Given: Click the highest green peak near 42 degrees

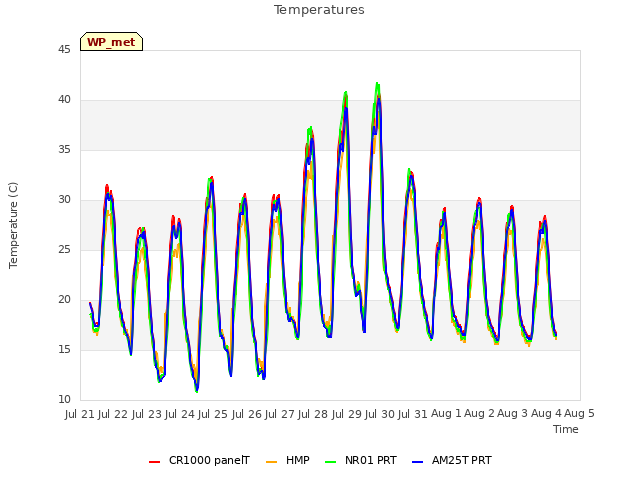Looking at the screenshot, I should coord(377,83).
